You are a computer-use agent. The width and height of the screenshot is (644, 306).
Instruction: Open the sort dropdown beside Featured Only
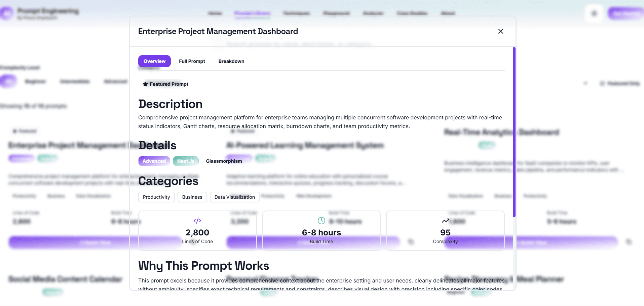585,83
